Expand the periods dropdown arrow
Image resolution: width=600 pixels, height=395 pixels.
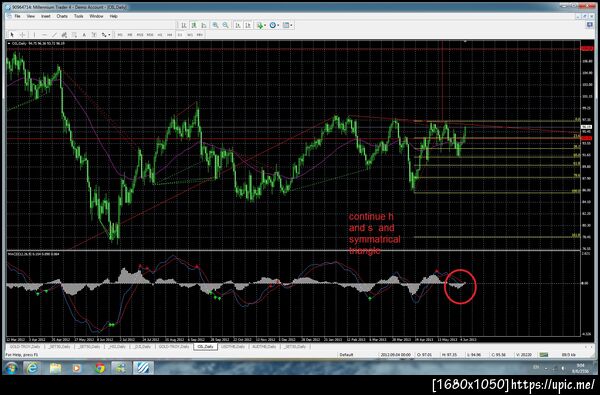click(x=278, y=25)
